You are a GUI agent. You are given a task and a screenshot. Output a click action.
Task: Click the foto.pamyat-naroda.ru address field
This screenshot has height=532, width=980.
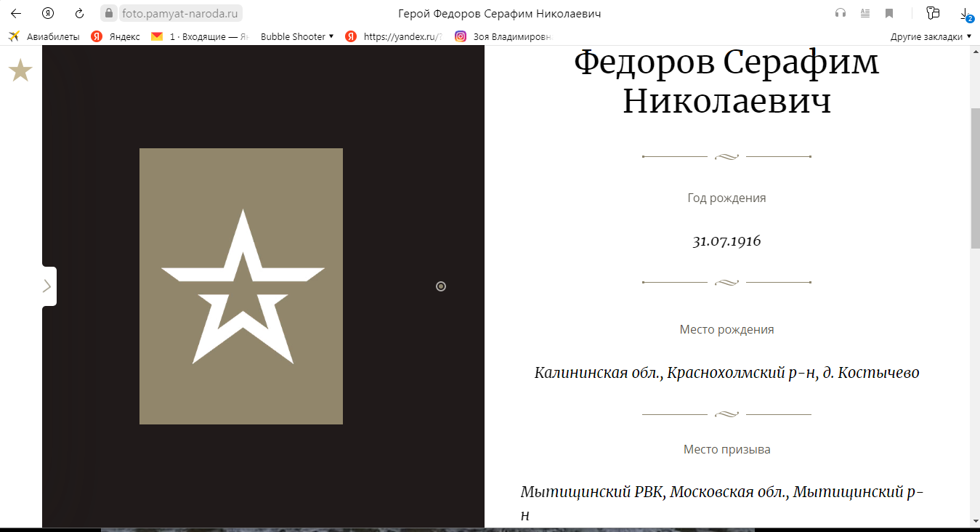[x=182, y=13]
